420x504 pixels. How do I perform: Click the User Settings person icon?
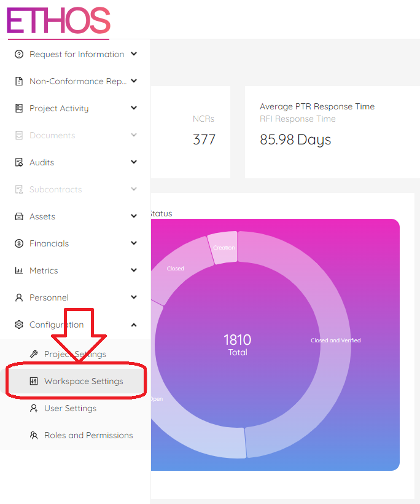(x=34, y=408)
